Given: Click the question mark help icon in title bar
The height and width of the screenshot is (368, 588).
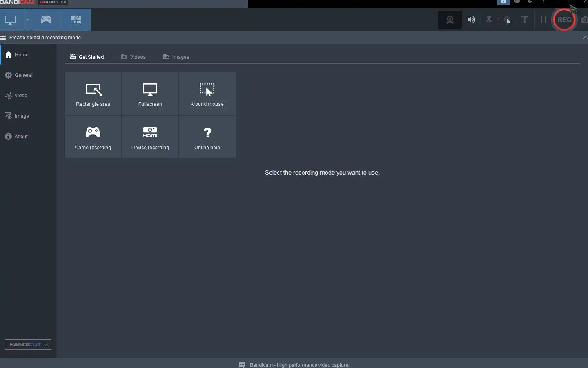Looking at the screenshot, I should [x=543, y=2].
